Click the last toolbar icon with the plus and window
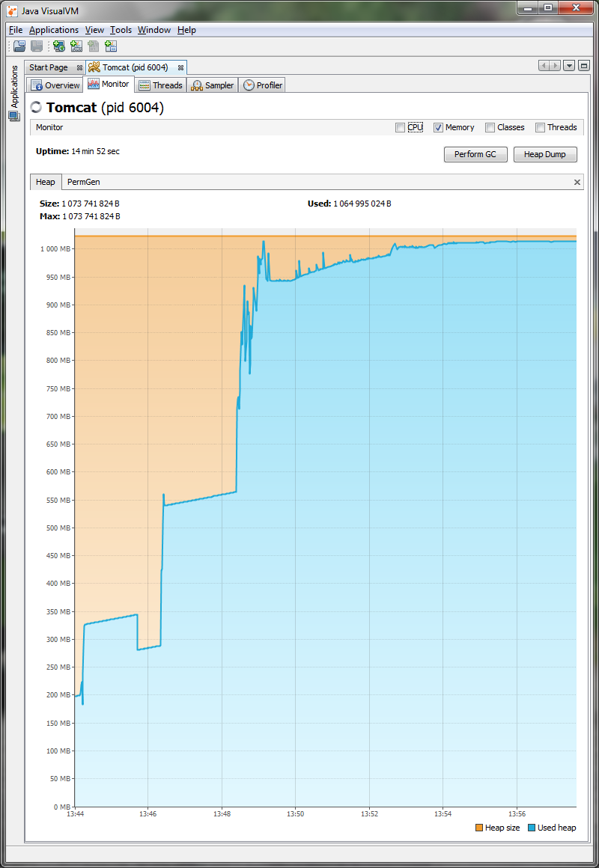The height and width of the screenshot is (868, 599). (111, 46)
